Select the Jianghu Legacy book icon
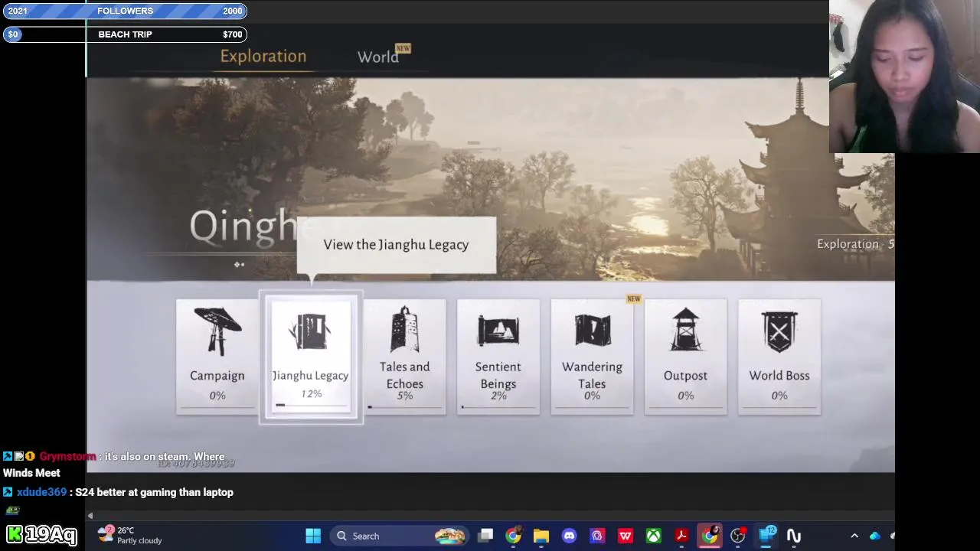 pos(310,331)
